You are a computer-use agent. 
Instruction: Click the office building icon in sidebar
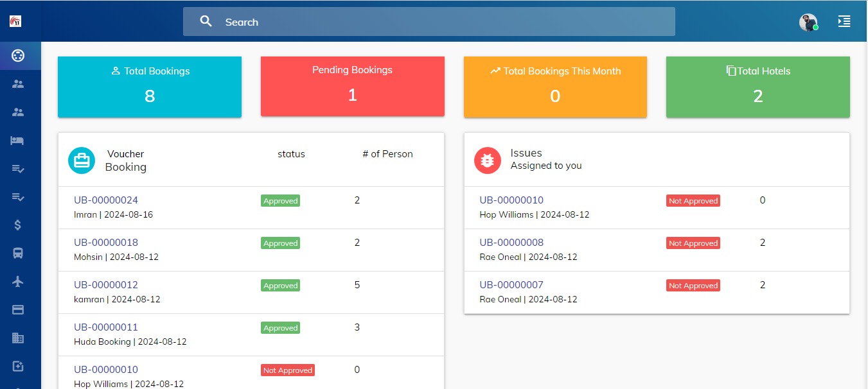tap(18, 338)
